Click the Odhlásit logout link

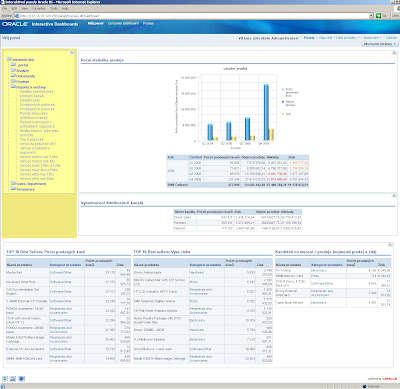pyautogui.click(x=391, y=38)
